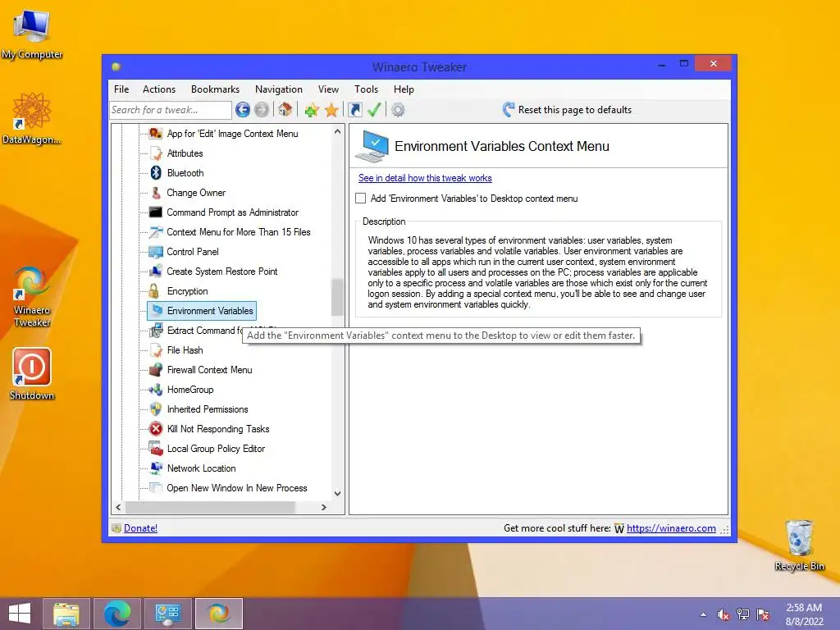Open File Explorer from the taskbar
Viewport: 840px width, 630px height.
click(x=67, y=614)
